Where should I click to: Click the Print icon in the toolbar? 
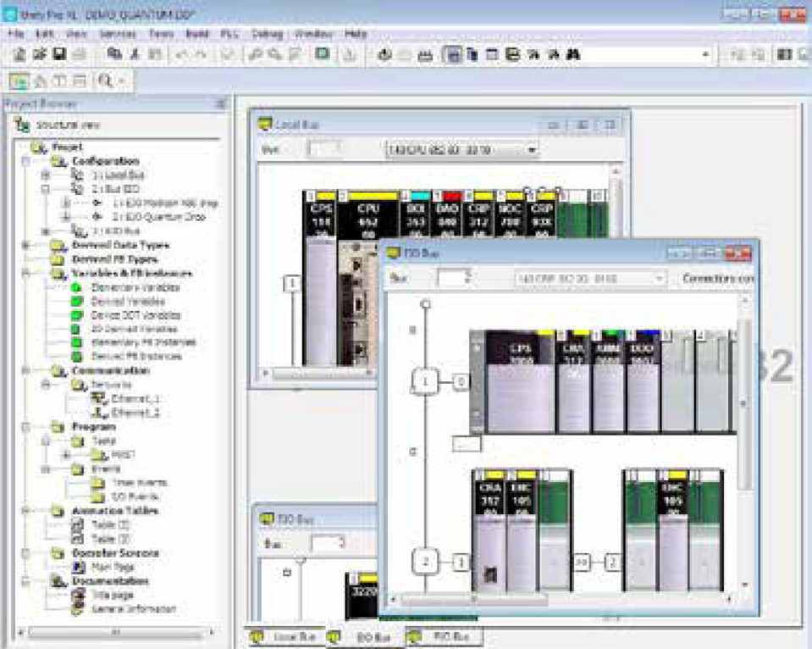(x=79, y=54)
